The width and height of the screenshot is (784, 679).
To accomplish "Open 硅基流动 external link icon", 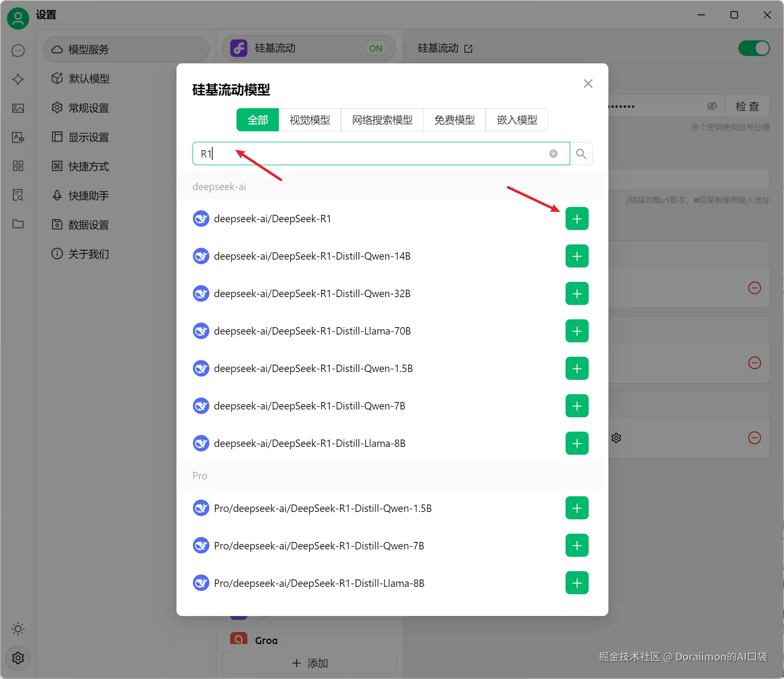I will click(x=468, y=49).
